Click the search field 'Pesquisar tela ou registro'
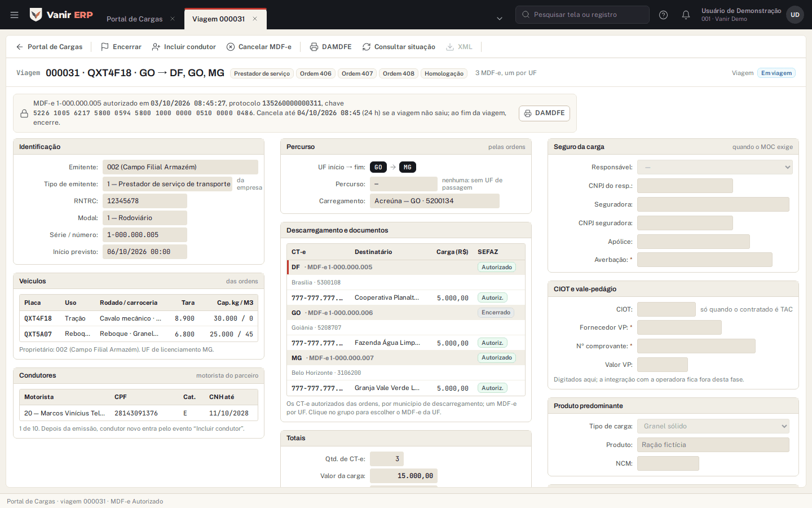The image size is (812, 508). pos(582,15)
